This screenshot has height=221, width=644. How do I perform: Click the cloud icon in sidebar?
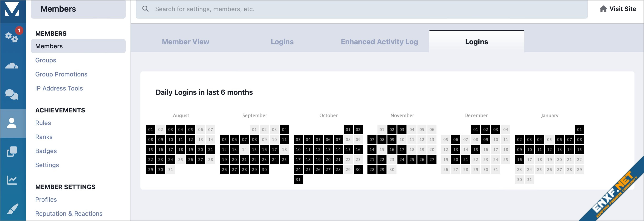coord(12,66)
